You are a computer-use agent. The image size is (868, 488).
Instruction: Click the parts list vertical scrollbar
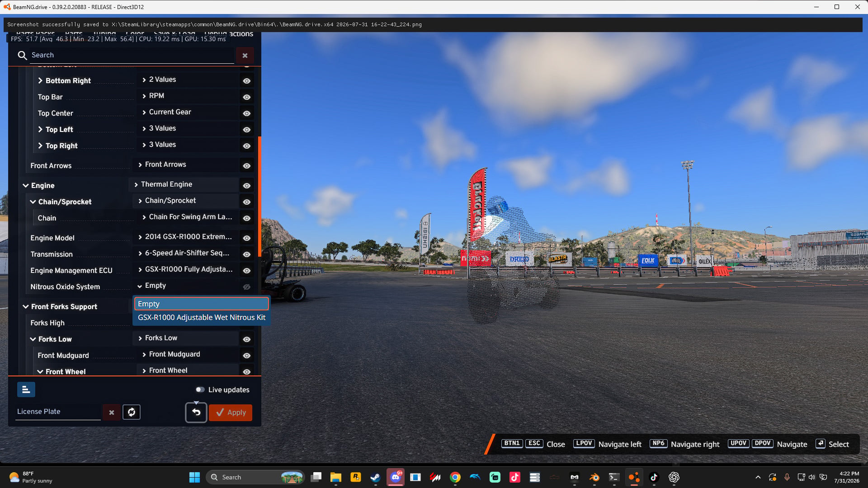pos(259,197)
